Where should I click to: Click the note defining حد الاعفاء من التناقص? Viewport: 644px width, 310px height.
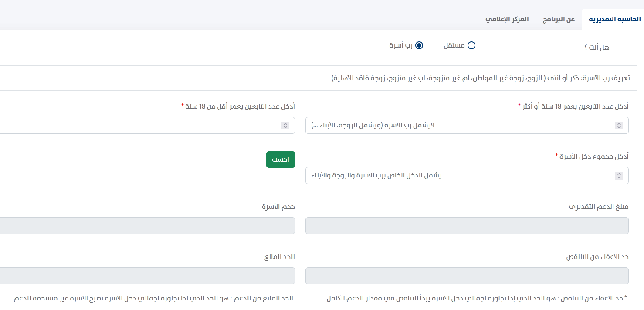point(477,299)
